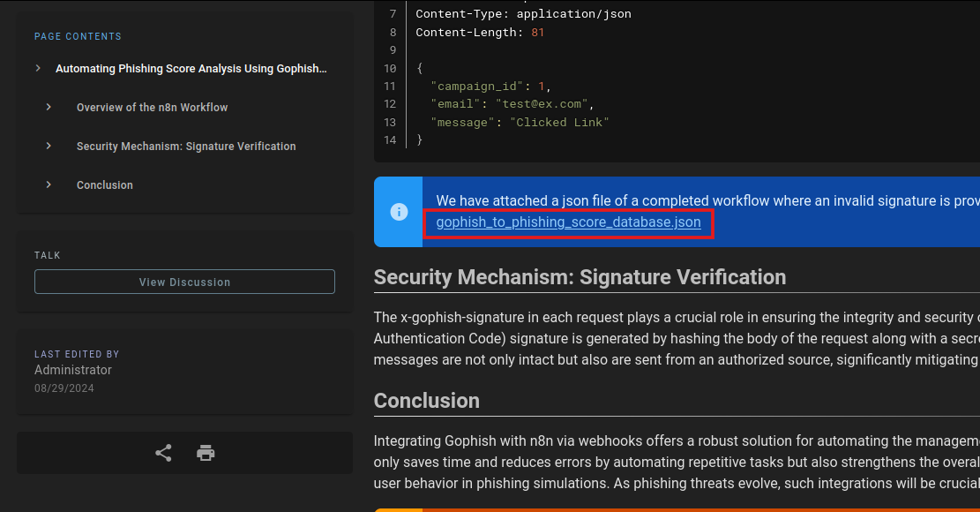This screenshot has width=980, height=512.
Task: Toggle chevron next to Security Mechanism entry
Action: [x=49, y=147]
